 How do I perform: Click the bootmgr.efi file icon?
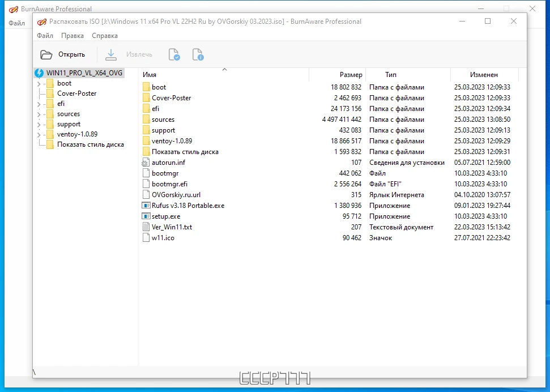[x=146, y=184]
